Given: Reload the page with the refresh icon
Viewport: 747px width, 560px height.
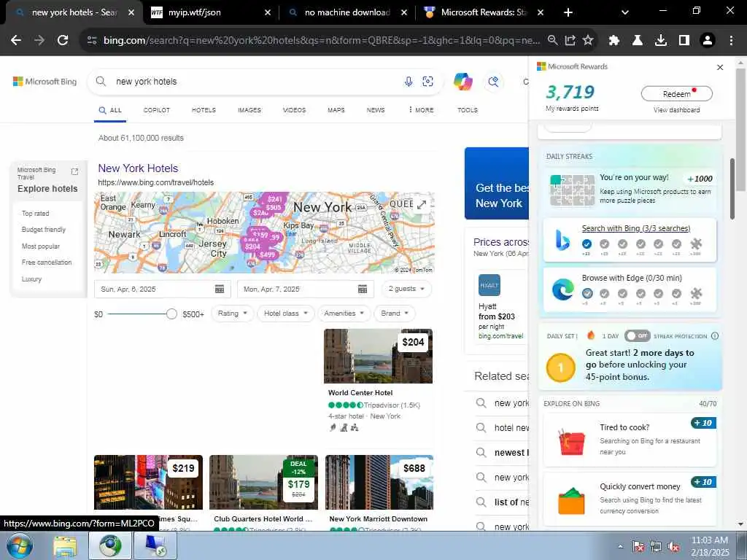Looking at the screenshot, I should pyautogui.click(x=63, y=41).
